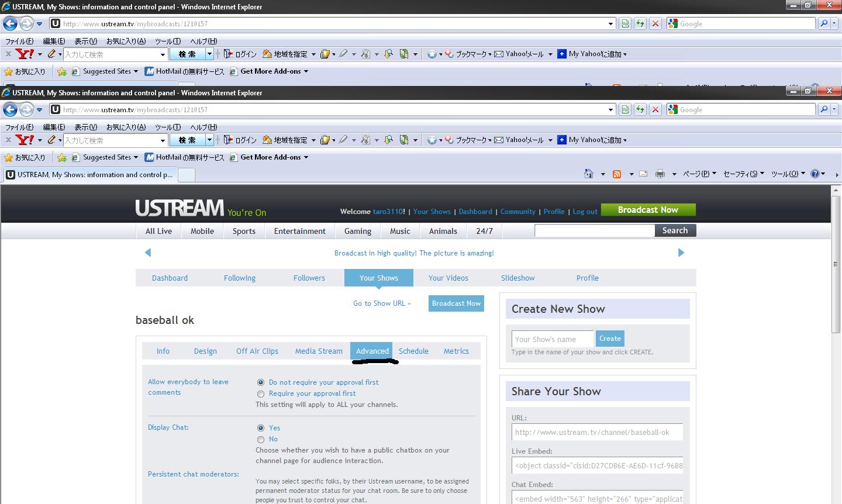Click pencil icon in front Yahoo toolbar
The height and width of the screenshot is (504, 842).
click(51, 140)
